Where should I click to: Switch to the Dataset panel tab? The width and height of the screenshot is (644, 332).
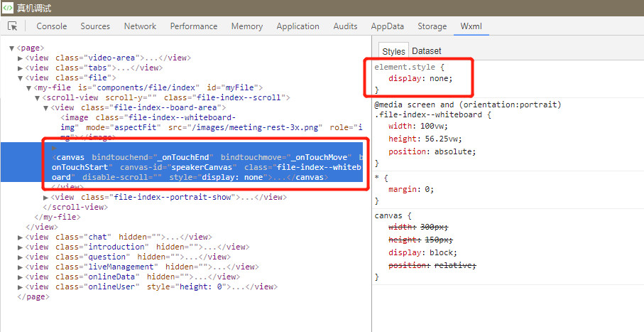426,51
